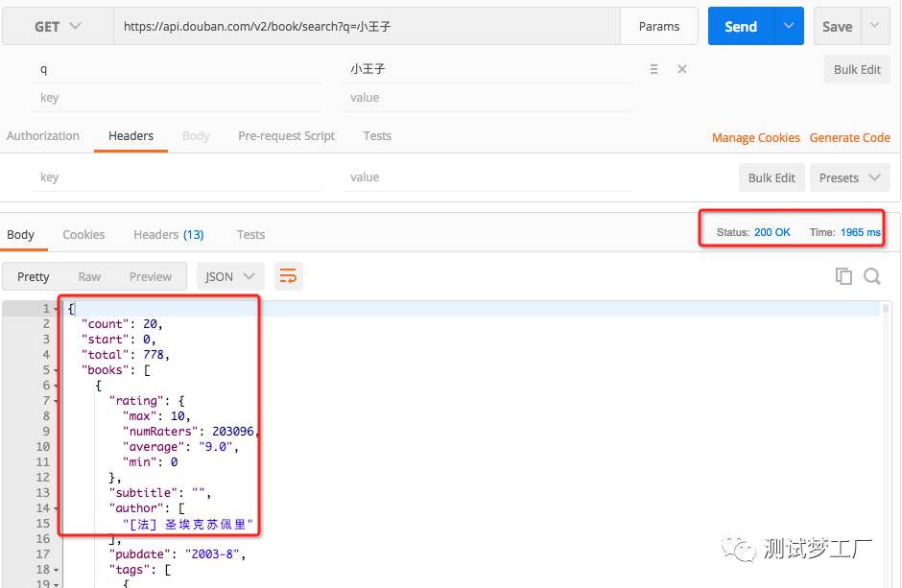Collapse JSON root at line 1
This screenshot has height=588, width=902.
[x=56, y=309]
